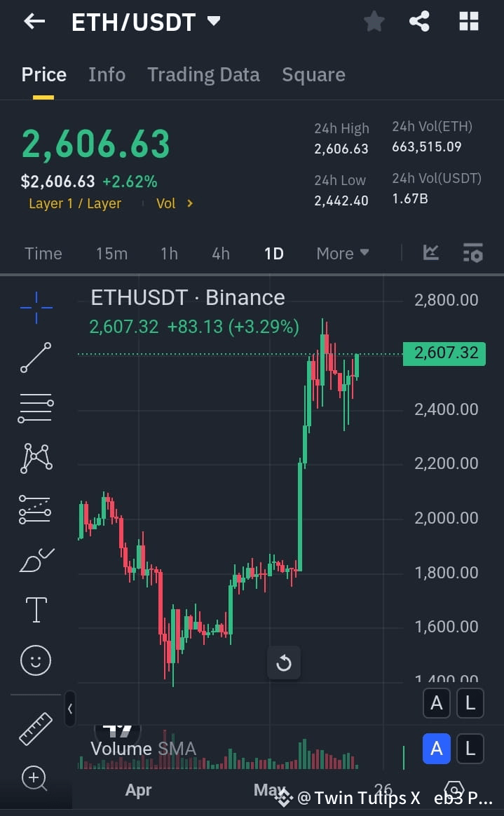Add ETH/USDT to favorites star
The image size is (504, 816).
374,22
